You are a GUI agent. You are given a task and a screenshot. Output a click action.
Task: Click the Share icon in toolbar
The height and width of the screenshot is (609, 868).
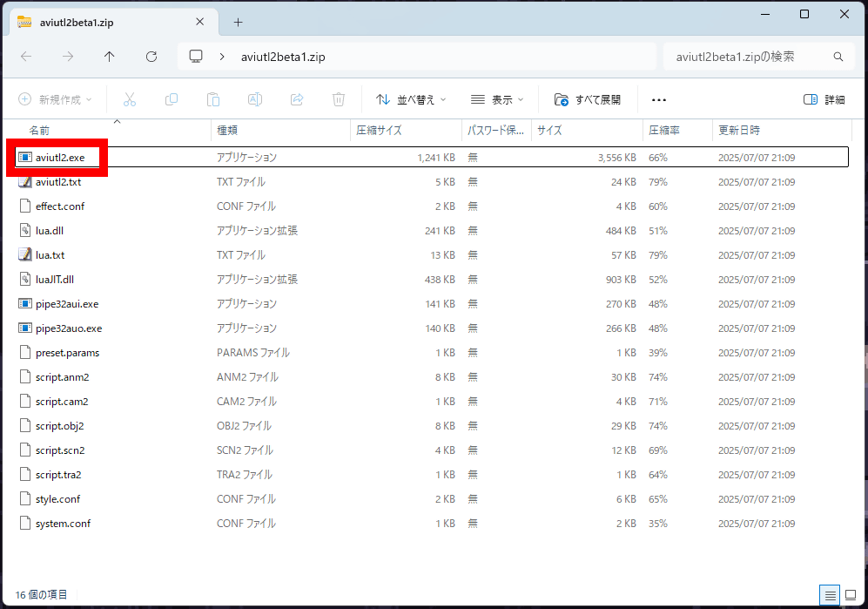[297, 99]
